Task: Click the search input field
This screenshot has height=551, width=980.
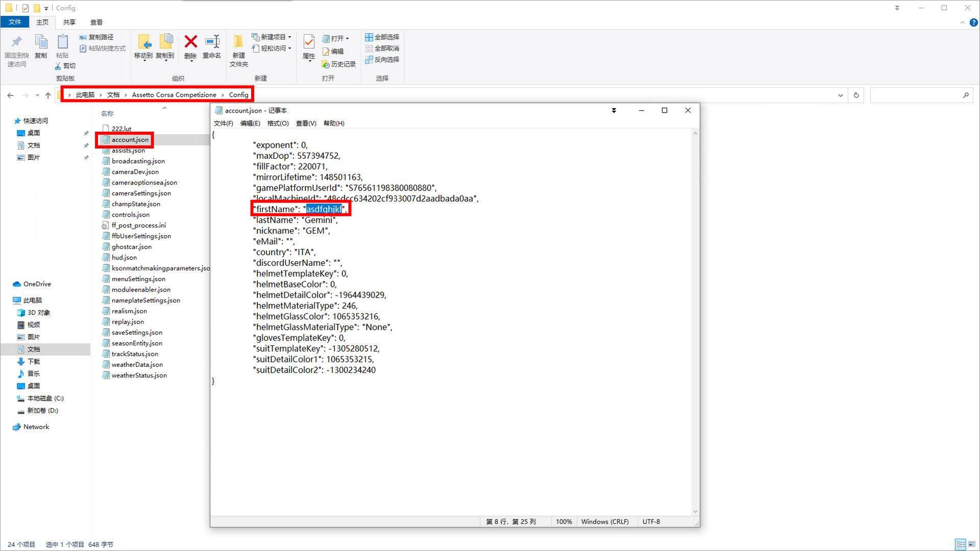Action: tap(916, 95)
